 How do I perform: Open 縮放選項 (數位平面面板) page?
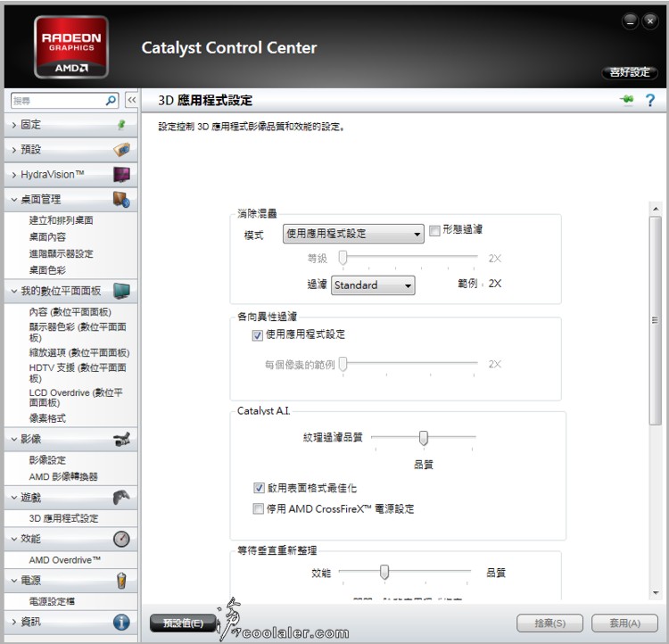click(x=78, y=352)
